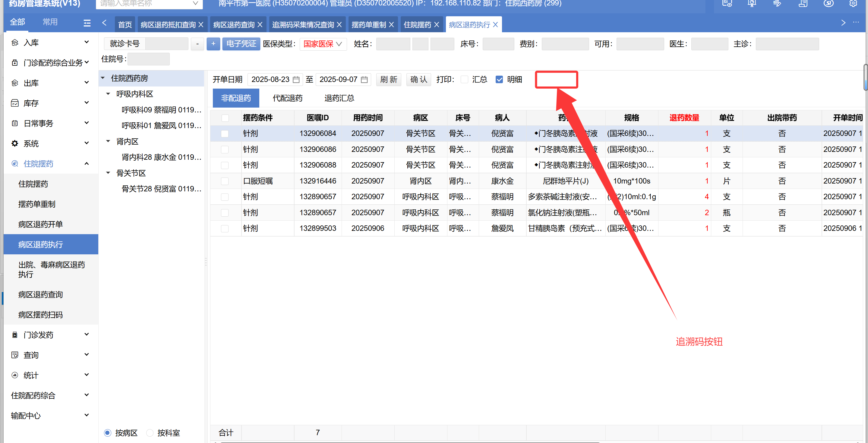Click the minus button beside card number
Screen dimensions: 868x443
(x=197, y=44)
